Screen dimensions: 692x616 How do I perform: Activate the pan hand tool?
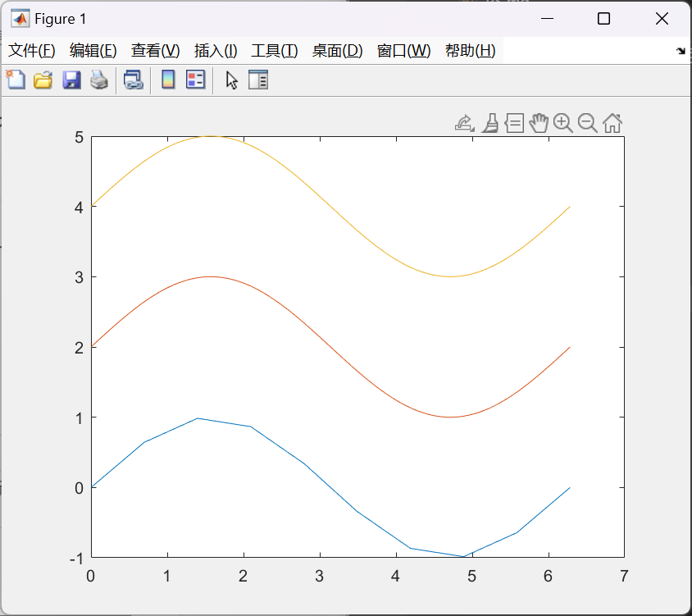pyautogui.click(x=538, y=123)
